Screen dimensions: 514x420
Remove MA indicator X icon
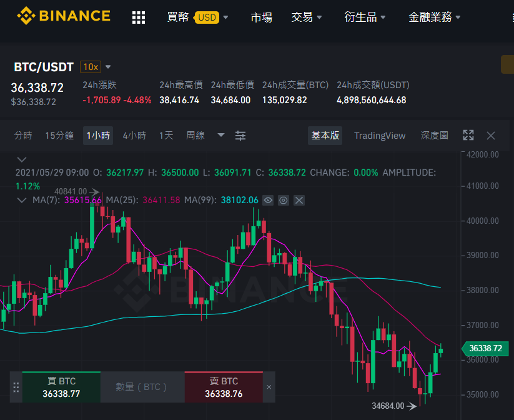click(x=299, y=200)
